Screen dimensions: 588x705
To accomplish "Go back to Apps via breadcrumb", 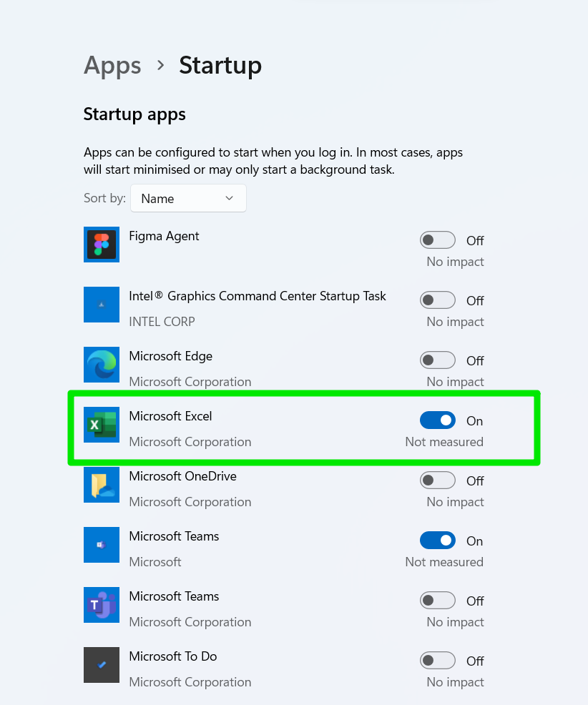I will (x=112, y=66).
